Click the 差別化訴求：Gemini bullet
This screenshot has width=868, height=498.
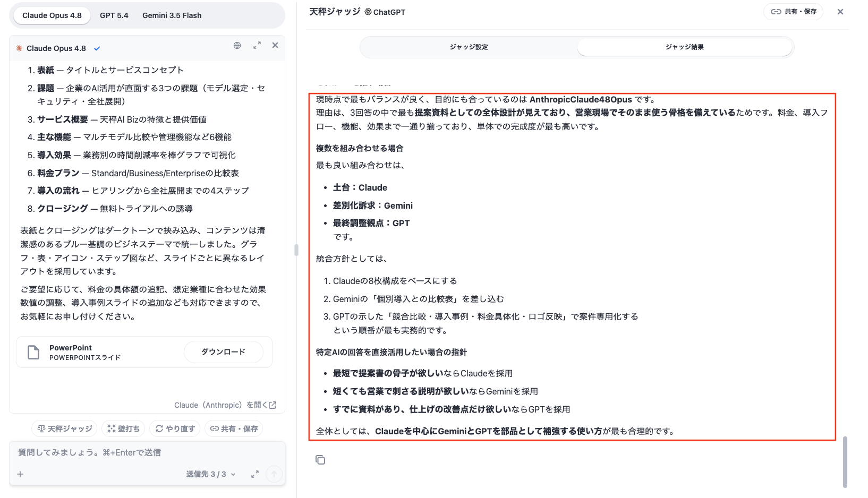pos(373,205)
